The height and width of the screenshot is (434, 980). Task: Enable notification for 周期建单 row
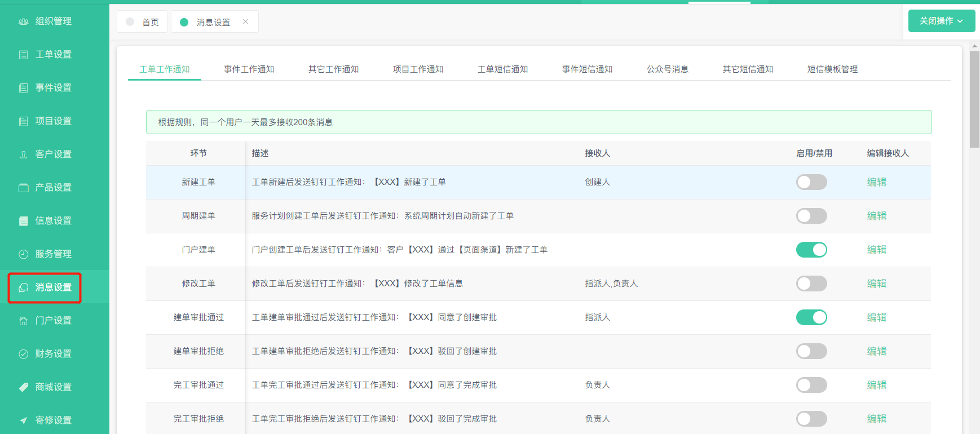click(x=811, y=216)
